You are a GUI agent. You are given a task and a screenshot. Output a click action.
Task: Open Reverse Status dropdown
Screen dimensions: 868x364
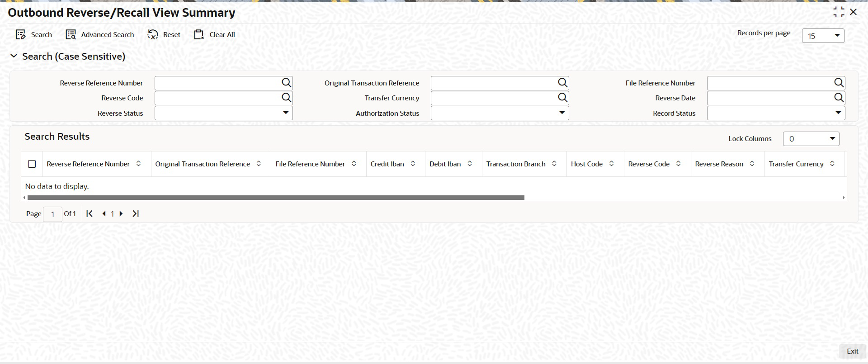pyautogui.click(x=224, y=113)
